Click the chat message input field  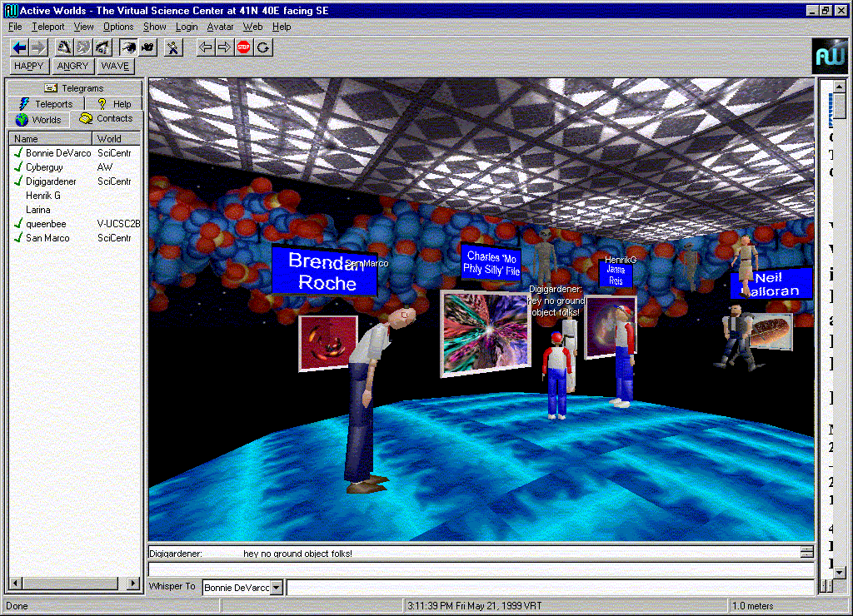click(x=481, y=569)
